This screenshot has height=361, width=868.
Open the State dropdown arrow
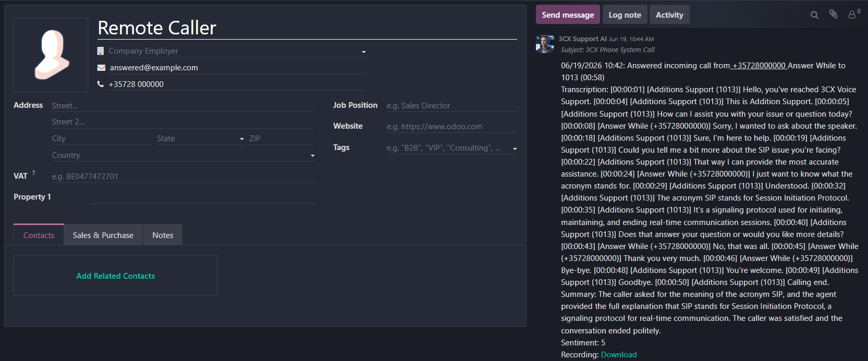pos(242,139)
